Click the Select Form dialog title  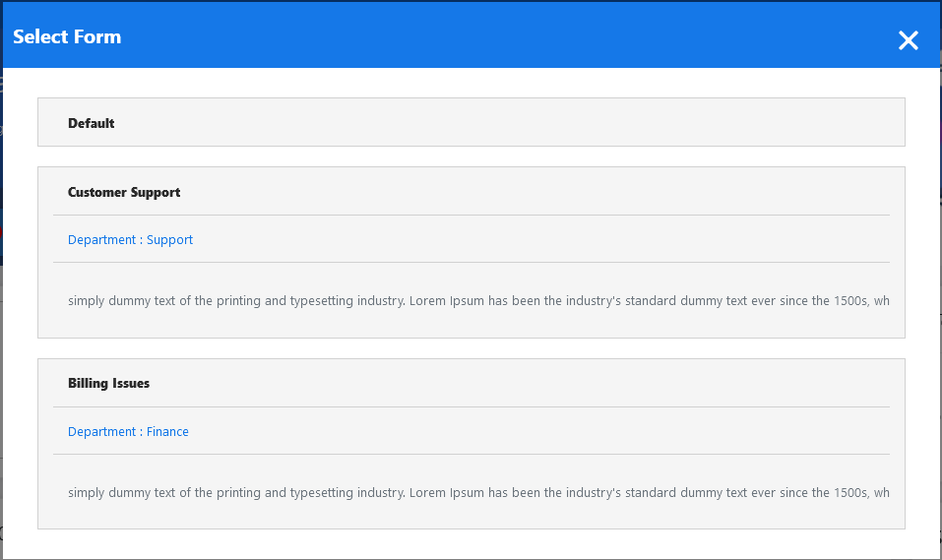click(67, 37)
